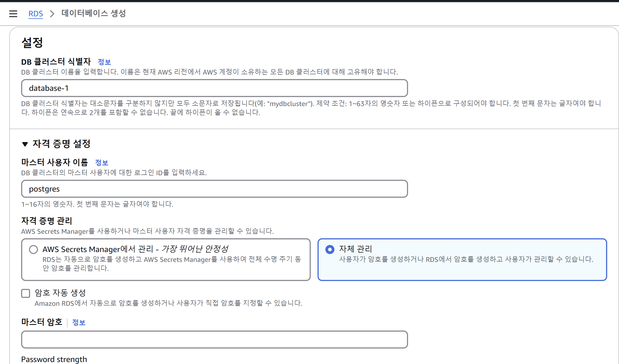Screen dimensions: 619x364
Task: Open 정보 link next to 마스터 암호
Action: pyautogui.click(x=79, y=322)
